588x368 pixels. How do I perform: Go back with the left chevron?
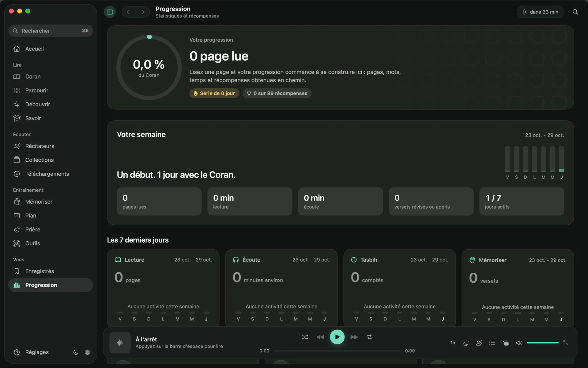click(x=129, y=12)
